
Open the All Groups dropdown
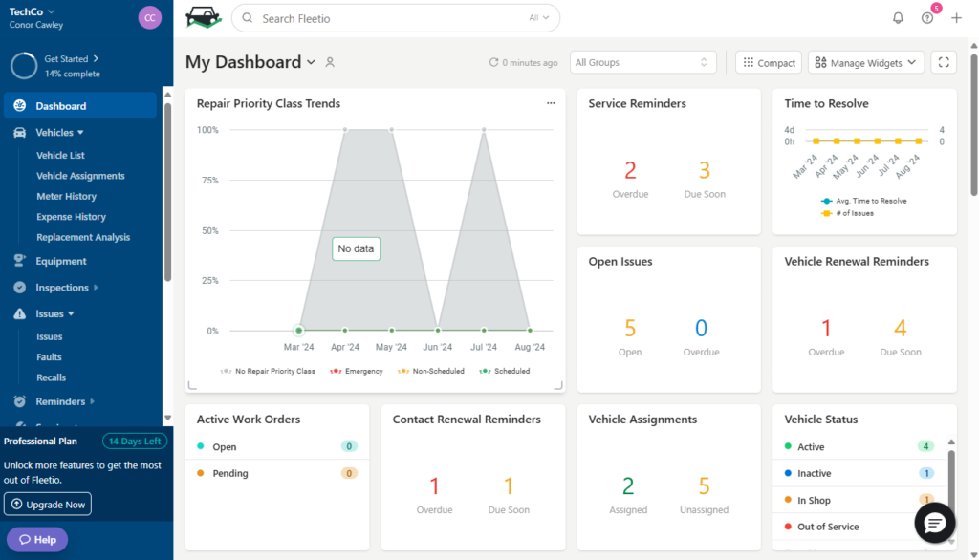pos(642,61)
